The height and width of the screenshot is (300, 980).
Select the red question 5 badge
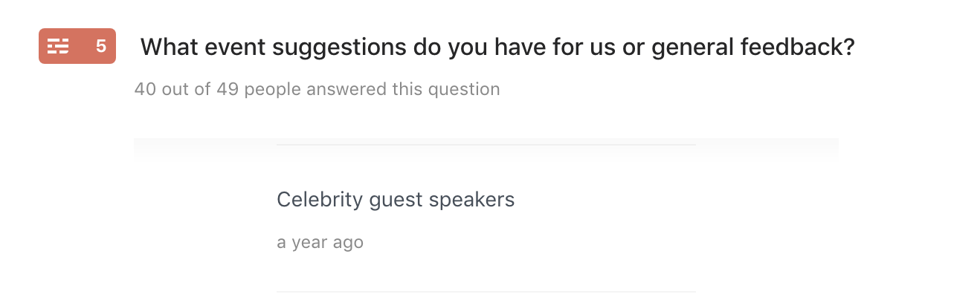(77, 47)
